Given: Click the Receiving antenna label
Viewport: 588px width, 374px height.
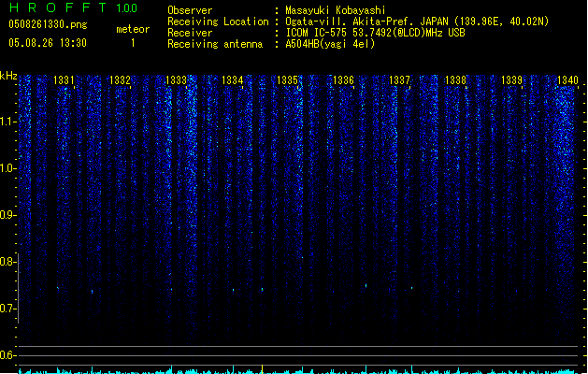Looking at the screenshot, I should pyautogui.click(x=215, y=44).
